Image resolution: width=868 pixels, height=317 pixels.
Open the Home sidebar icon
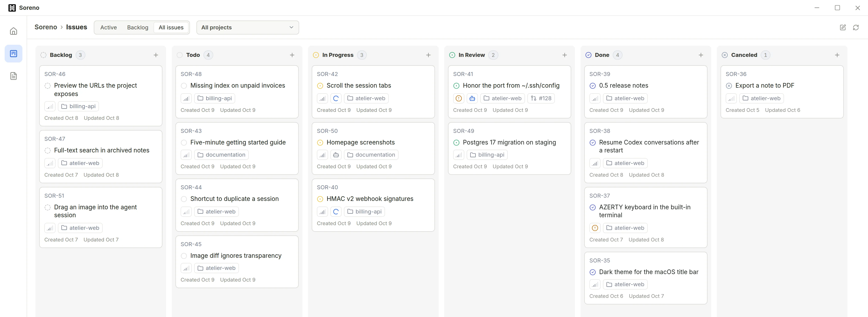[x=14, y=31]
